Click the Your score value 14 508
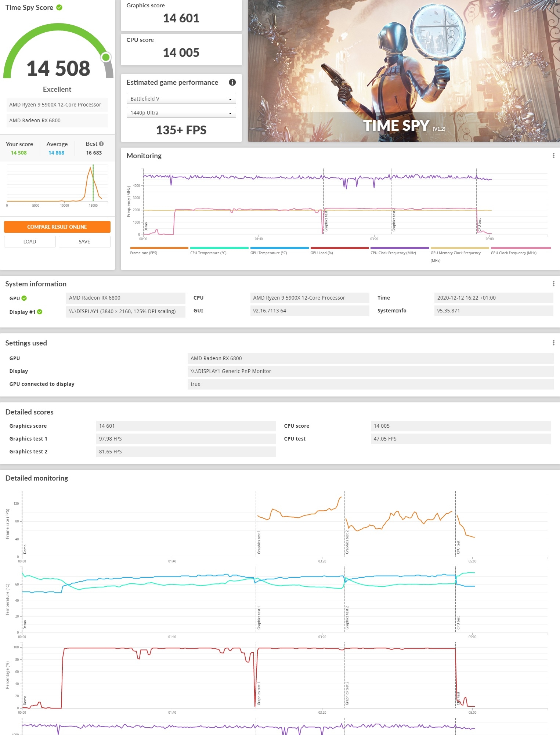 click(x=19, y=153)
